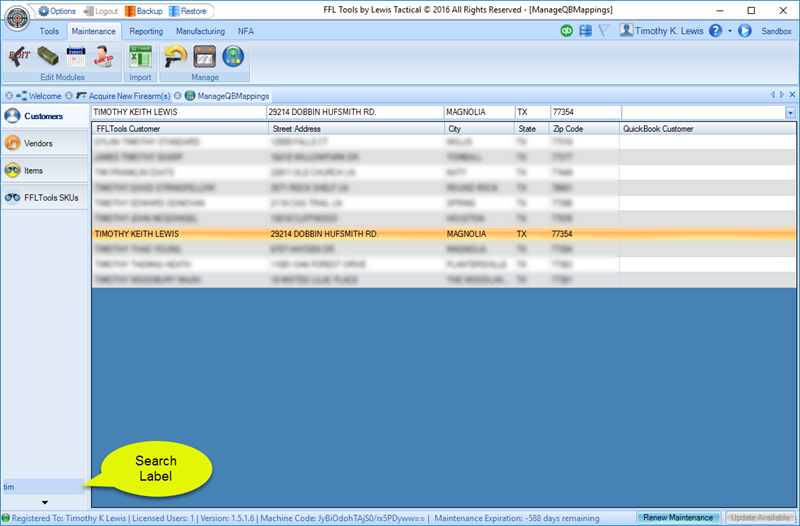Click the filter funnel icon
Viewport: 800px width, 526px height.
coord(604,31)
